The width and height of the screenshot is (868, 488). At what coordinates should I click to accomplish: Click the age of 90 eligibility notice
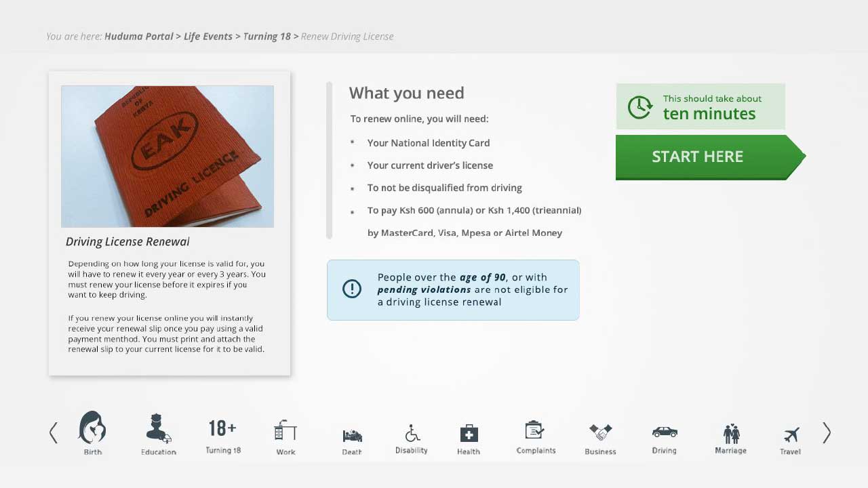(x=453, y=290)
